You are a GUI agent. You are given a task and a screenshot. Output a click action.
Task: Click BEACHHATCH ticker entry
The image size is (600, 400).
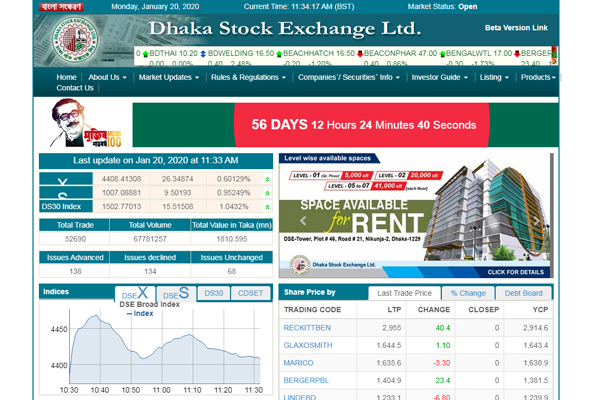(319, 53)
